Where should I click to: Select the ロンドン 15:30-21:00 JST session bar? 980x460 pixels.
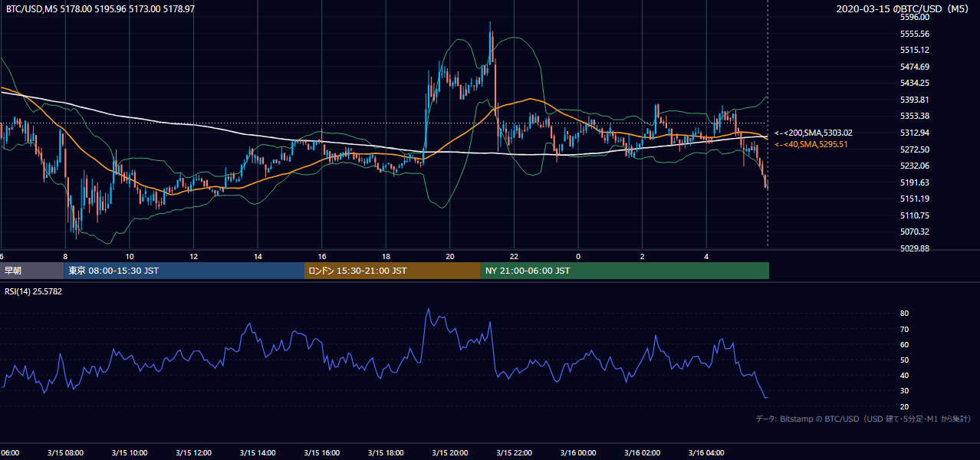tap(393, 271)
